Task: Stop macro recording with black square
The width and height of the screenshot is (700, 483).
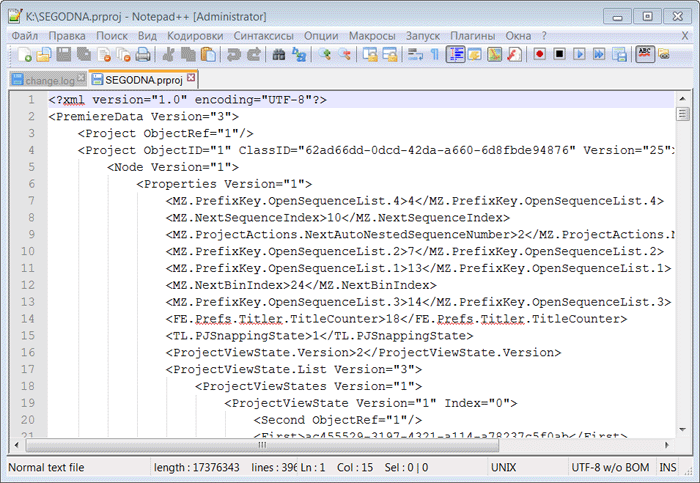Action: [x=559, y=54]
